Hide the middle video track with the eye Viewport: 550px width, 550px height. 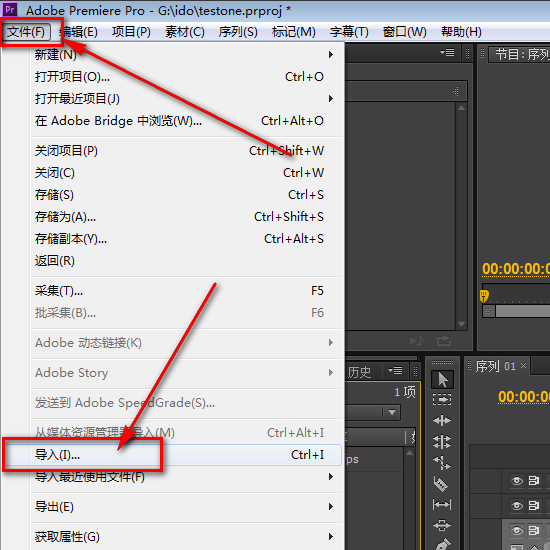[516, 505]
